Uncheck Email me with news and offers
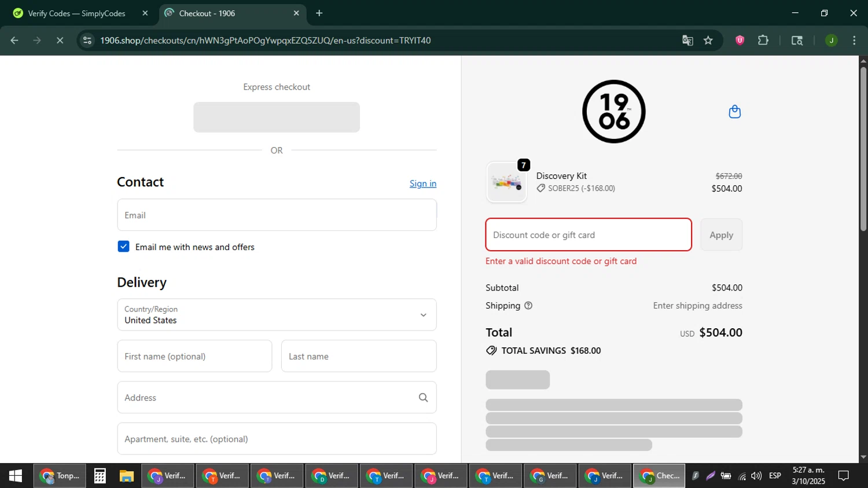Image resolution: width=868 pixels, height=488 pixels. [123, 247]
